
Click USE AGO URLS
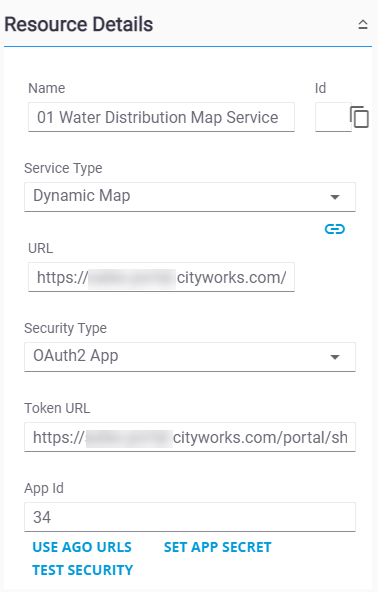pyautogui.click(x=82, y=547)
